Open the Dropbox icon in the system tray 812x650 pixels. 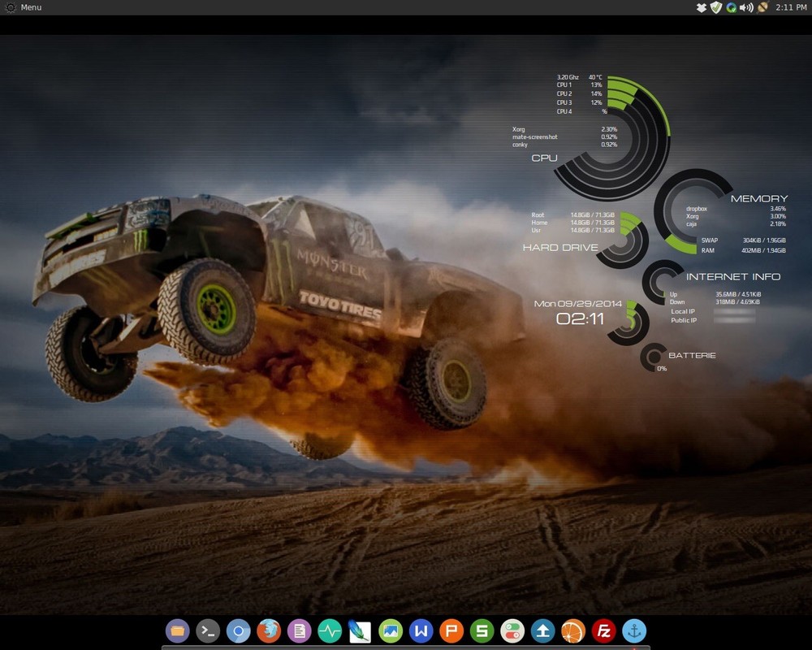(702, 7)
